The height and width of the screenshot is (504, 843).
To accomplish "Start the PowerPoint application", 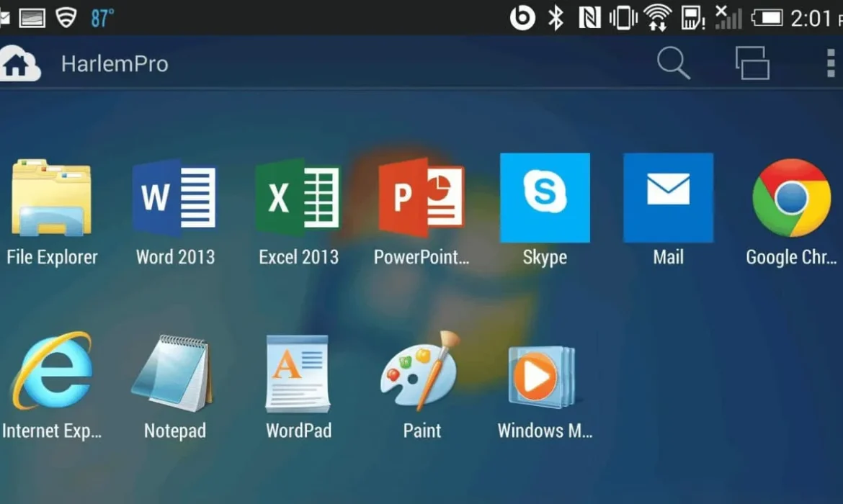I will click(x=421, y=198).
